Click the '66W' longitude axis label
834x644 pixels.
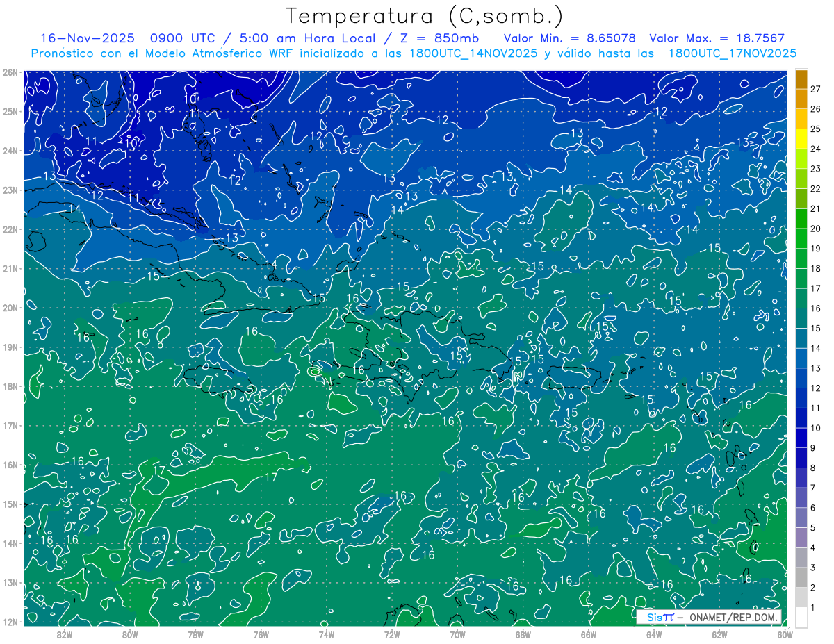pyautogui.click(x=588, y=634)
